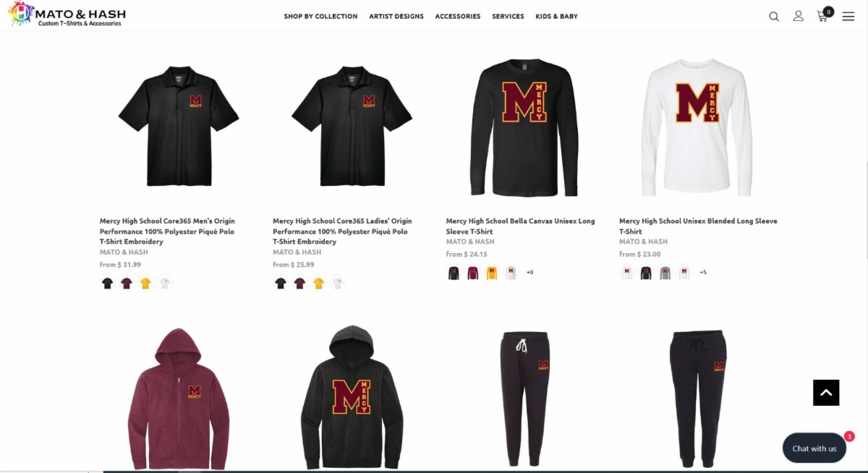The image size is (868, 473).
Task: Expand the Accessories menu
Action: [458, 16]
